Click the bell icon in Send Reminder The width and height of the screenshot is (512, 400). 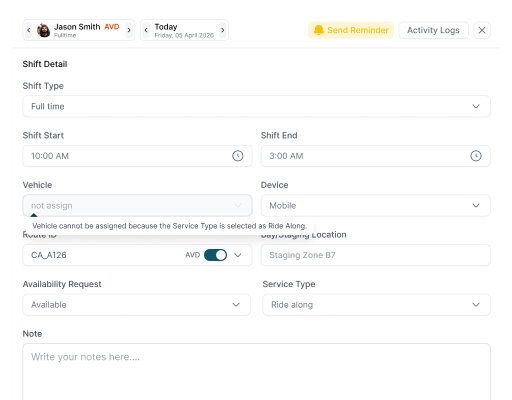coord(319,30)
